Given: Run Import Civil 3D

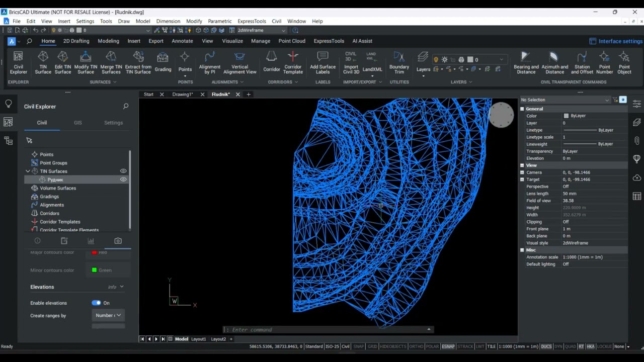Looking at the screenshot, I should (x=351, y=62).
